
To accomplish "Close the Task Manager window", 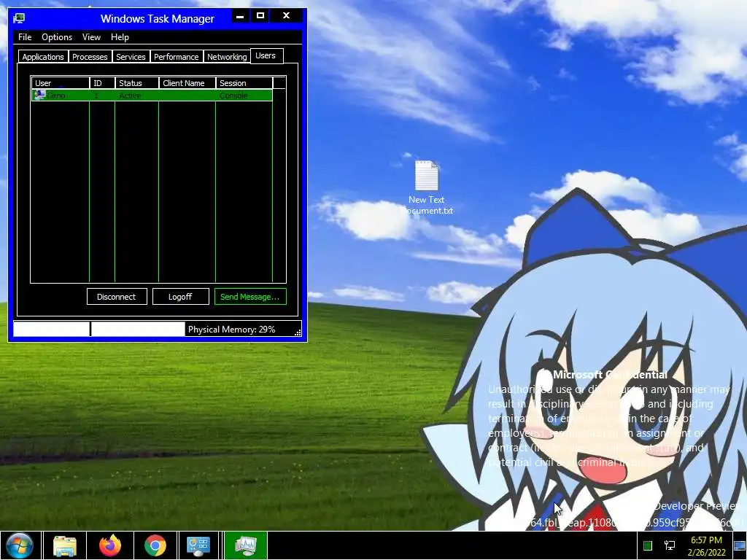I will [x=286, y=16].
